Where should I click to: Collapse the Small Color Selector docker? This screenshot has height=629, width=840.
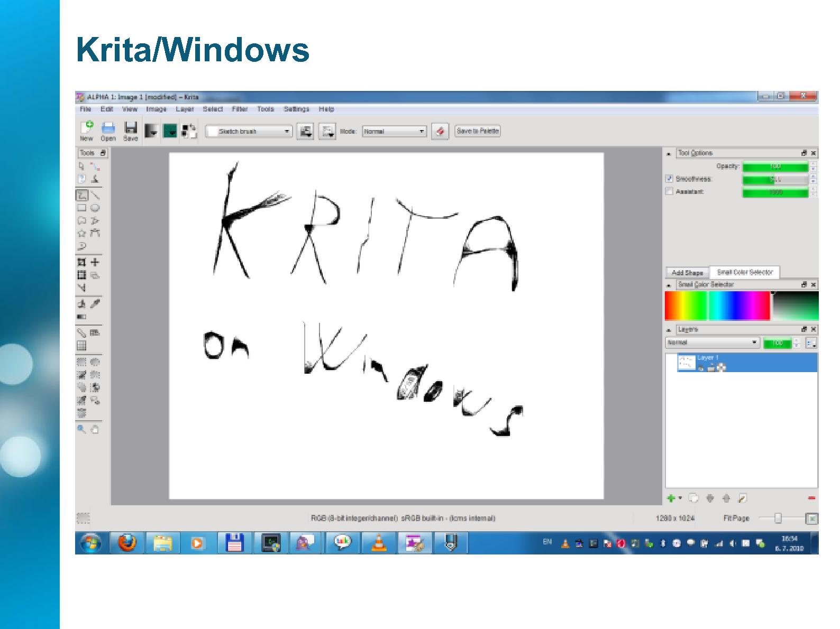(x=669, y=285)
